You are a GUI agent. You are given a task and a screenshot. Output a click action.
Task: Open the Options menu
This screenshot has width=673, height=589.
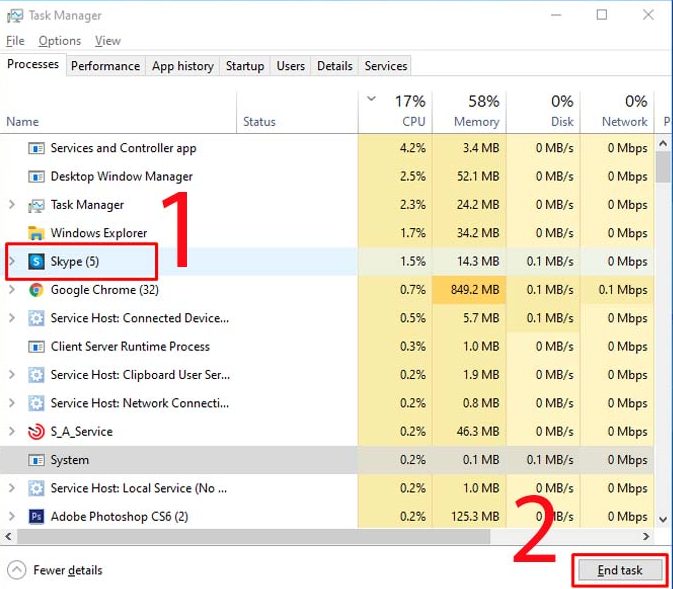pyautogui.click(x=59, y=41)
